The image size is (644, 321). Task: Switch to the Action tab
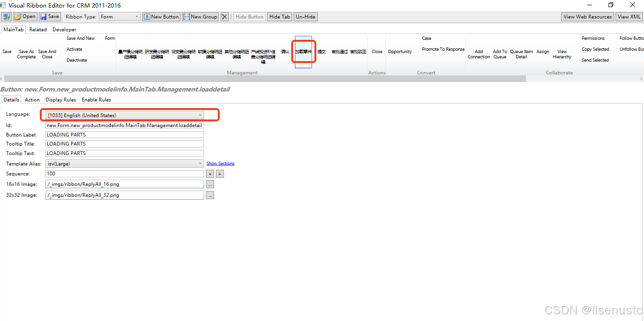click(32, 100)
